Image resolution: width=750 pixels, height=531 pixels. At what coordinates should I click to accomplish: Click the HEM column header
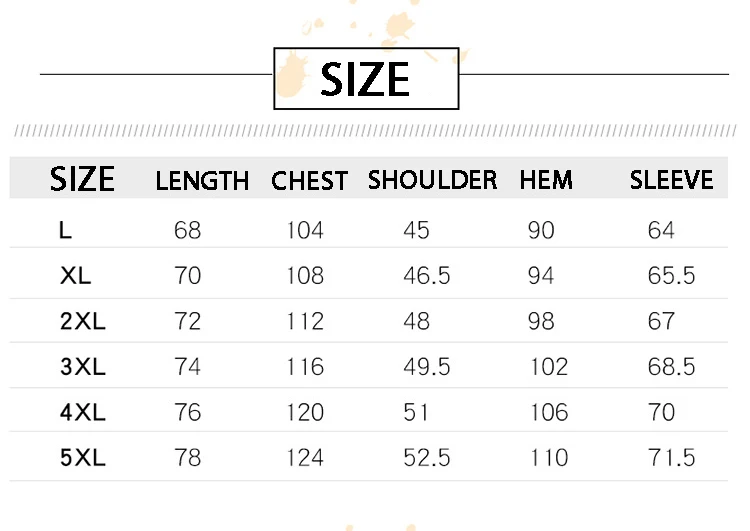coord(546,180)
